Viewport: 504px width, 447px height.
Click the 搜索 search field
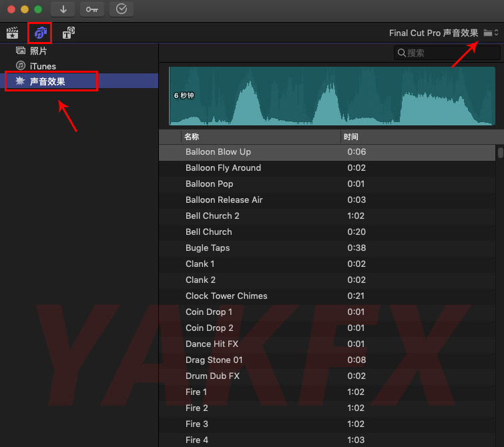(447, 53)
